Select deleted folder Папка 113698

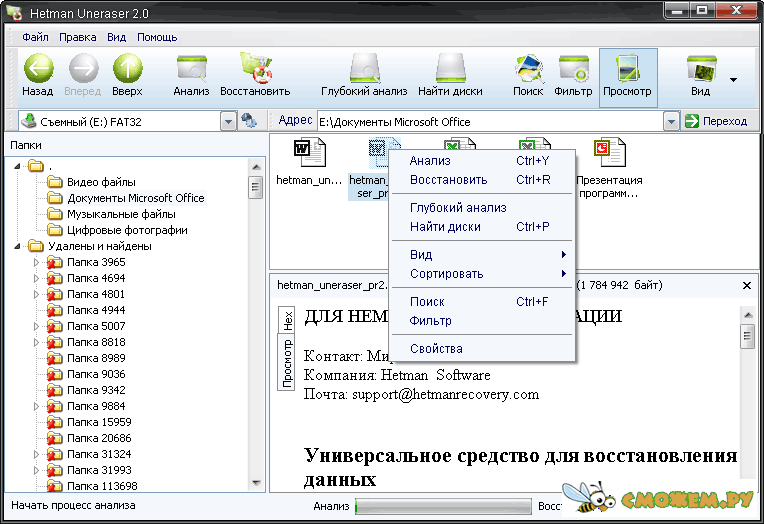(x=102, y=486)
